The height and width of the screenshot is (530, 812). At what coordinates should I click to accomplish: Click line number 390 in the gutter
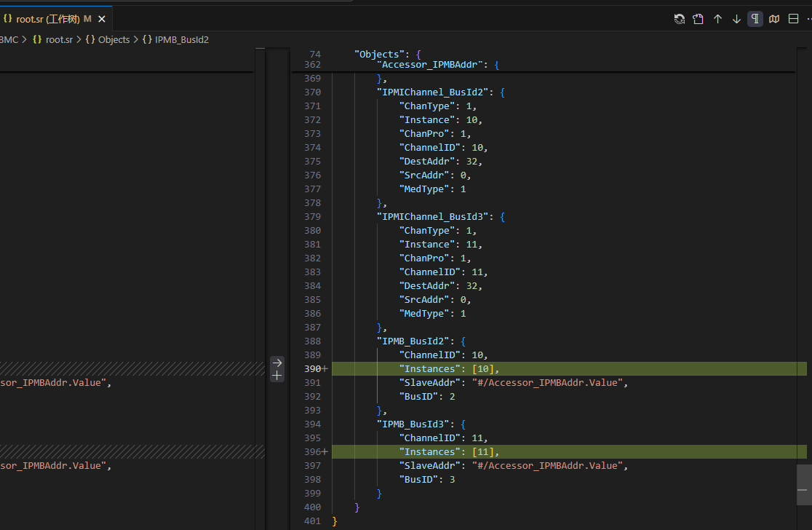(x=312, y=369)
